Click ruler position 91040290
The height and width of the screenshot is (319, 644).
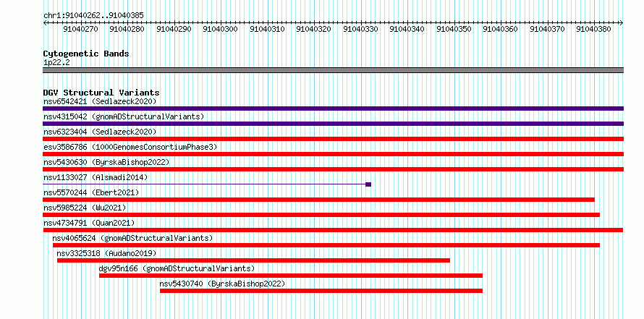pyautogui.click(x=174, y=29)
